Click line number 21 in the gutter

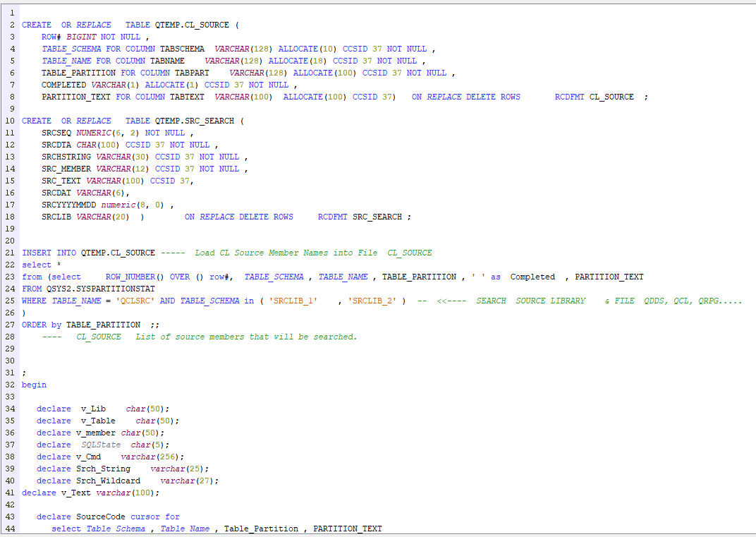click(x=10, y=253)
